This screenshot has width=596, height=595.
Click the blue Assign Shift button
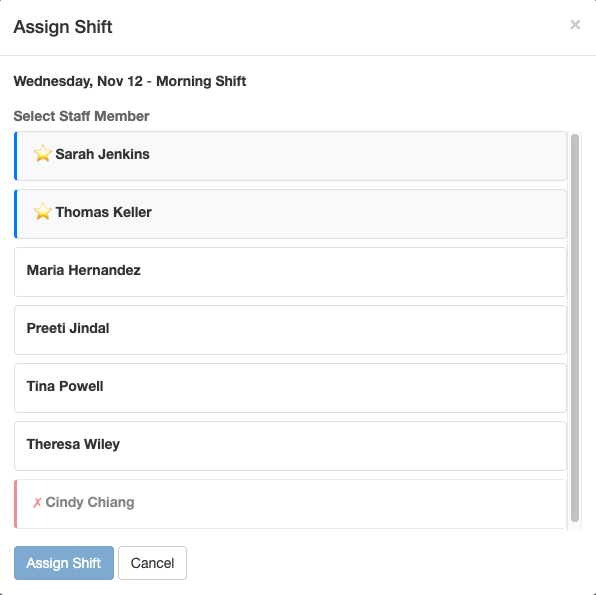pyautogui.click(x=64, y=563)
